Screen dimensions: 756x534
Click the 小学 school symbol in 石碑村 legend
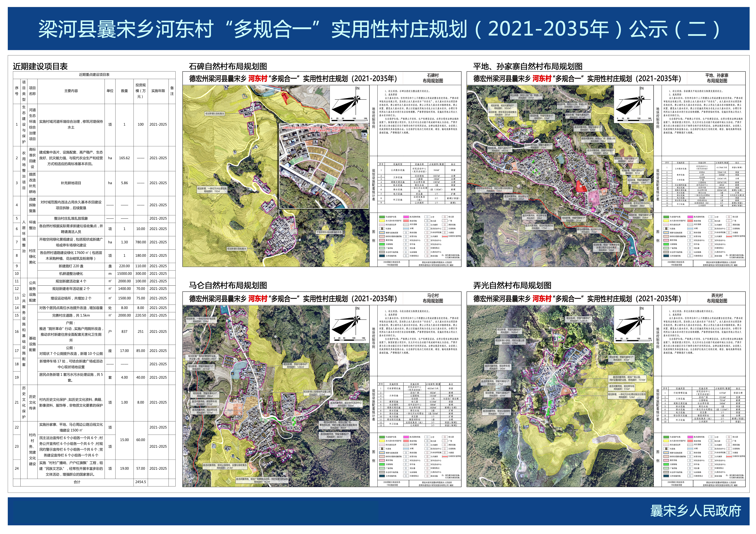tap(427, 217)
